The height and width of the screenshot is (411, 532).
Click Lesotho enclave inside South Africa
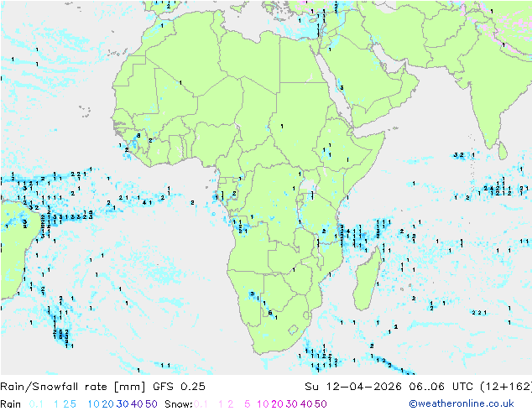(x=293, y=330)
